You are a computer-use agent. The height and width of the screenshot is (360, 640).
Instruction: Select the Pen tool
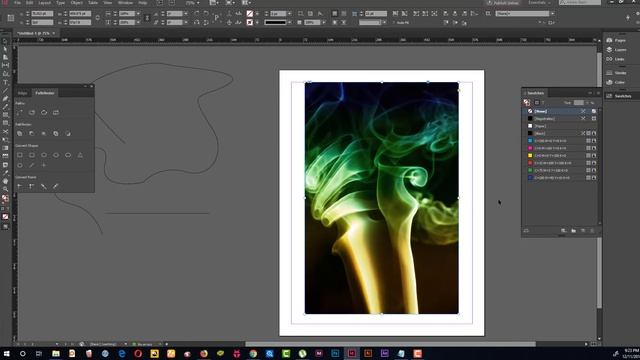point(5,98)
